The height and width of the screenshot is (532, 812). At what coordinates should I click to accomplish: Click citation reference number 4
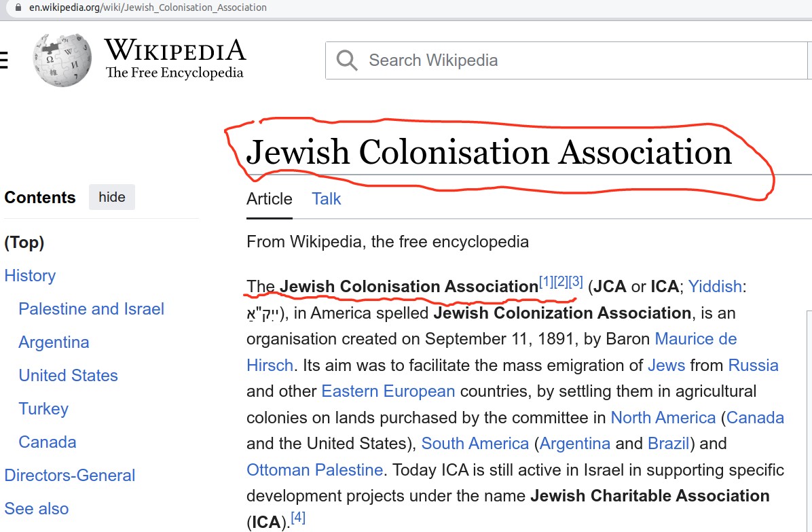(x=298, y=518)
